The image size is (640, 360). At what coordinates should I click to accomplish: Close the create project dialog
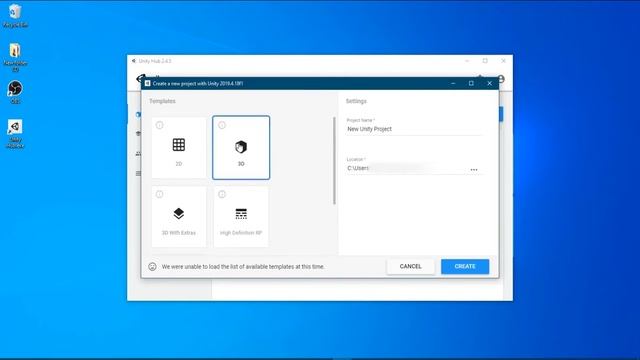pos(489,83)
